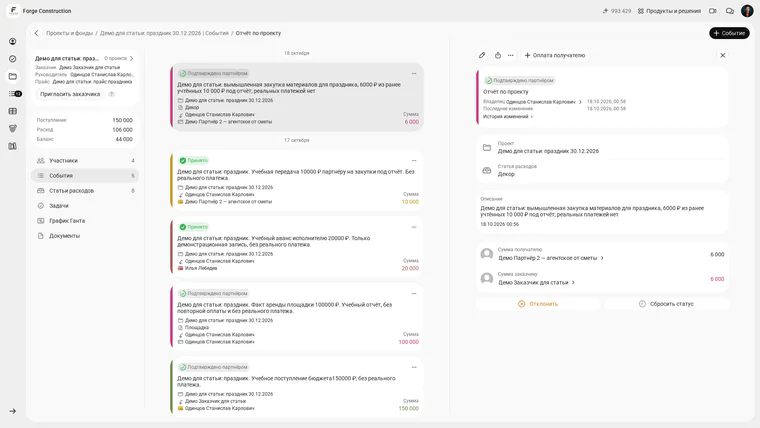Click Подтверждено партнёром status on 150000 card
The height and width of the screenshot is (428, 760).
click(x=213, y=367)
